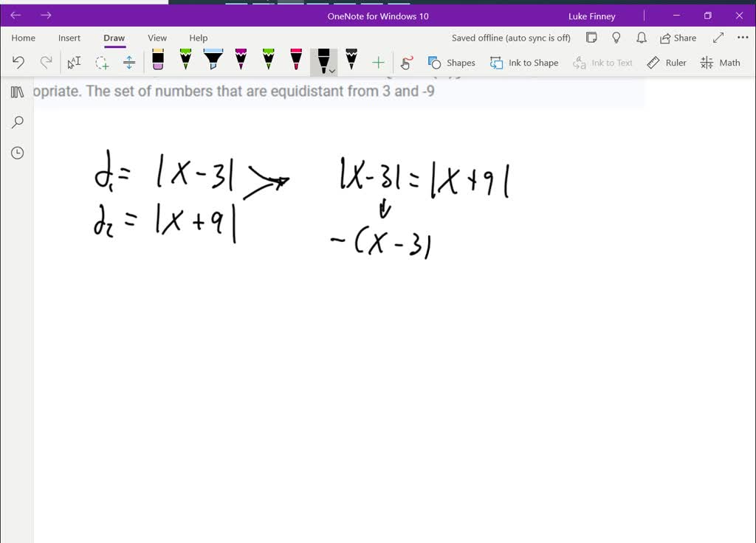The image size is (756, 543).
Task: Select the Eraser tool
Action: [157, 62]
